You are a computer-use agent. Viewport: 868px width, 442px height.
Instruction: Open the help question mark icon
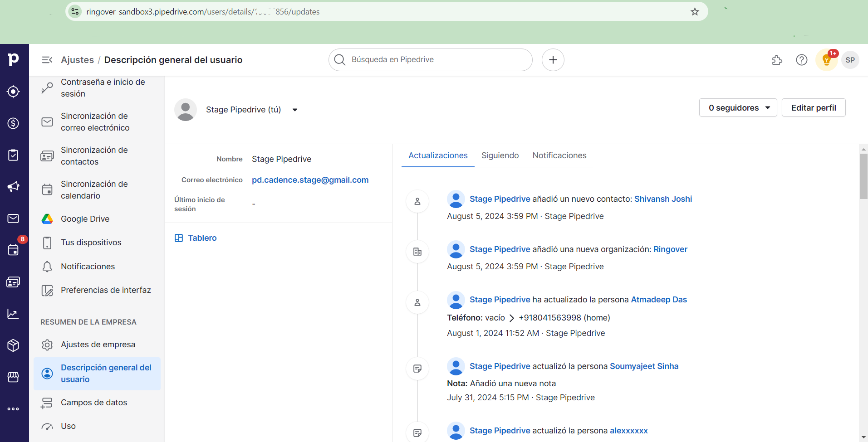802,60
